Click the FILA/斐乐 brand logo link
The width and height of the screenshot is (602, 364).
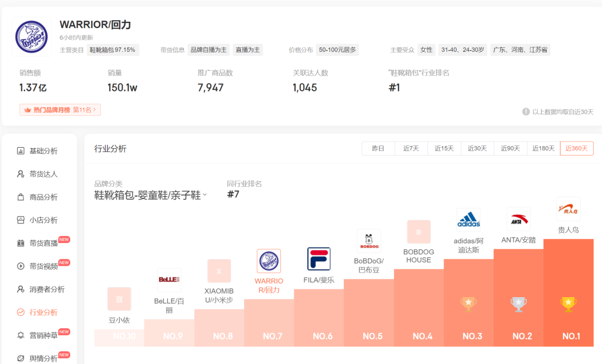[x=319, y=260]
